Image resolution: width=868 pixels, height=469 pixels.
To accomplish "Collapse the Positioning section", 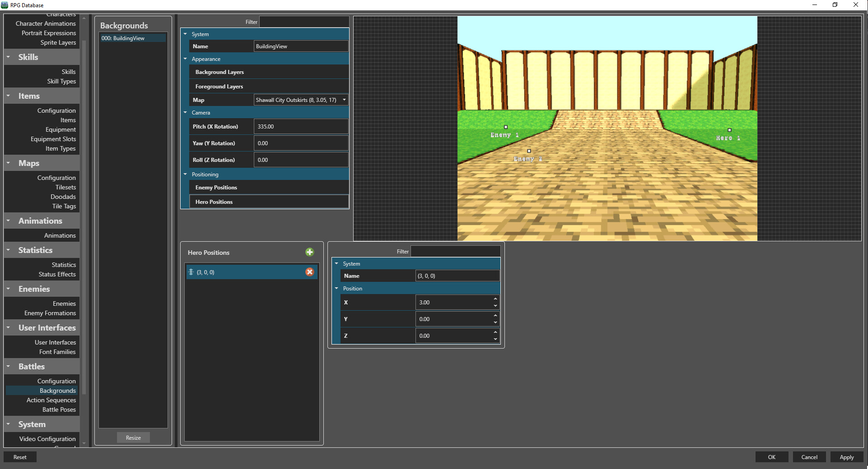I will pyautogui.click(x=185, y=174).
